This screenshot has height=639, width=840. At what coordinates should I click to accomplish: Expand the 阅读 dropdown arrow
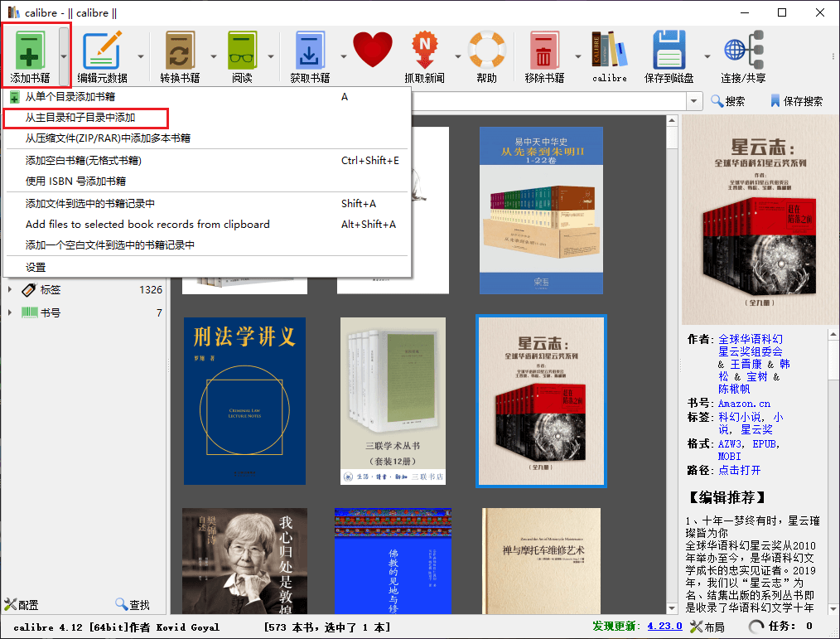[x=271, y=56]
